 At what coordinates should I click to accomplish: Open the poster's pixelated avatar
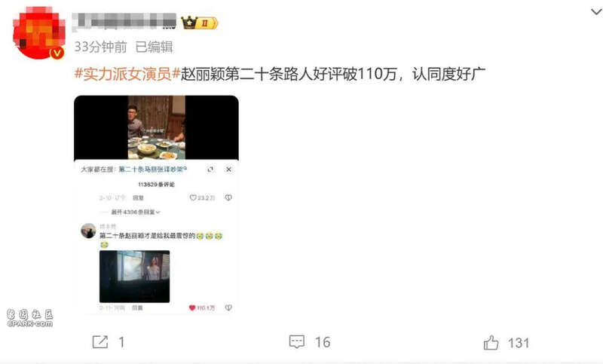[38, 33]
